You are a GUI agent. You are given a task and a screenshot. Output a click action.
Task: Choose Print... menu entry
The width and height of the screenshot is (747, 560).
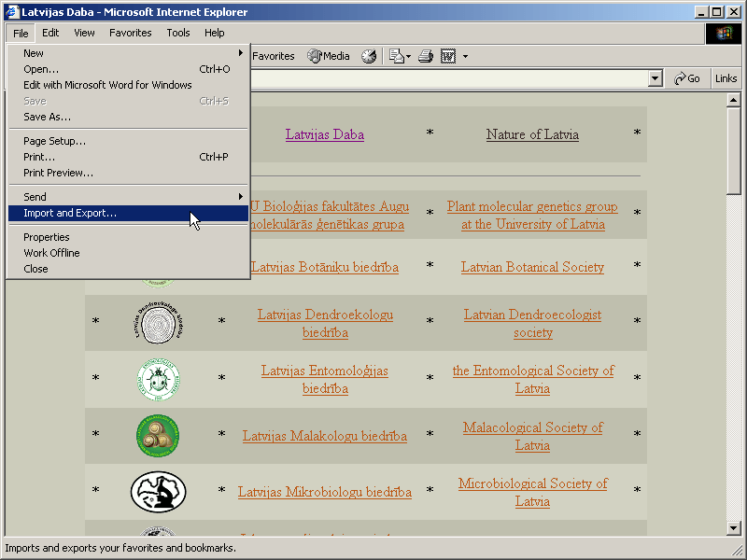[128, 157]
